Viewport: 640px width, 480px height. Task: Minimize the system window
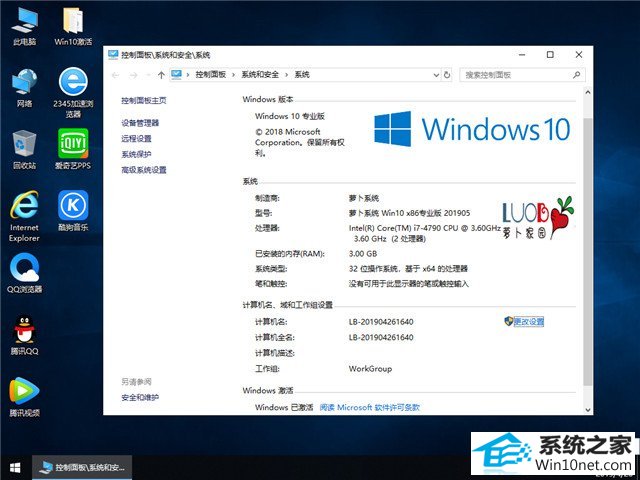tap(522, 55)
